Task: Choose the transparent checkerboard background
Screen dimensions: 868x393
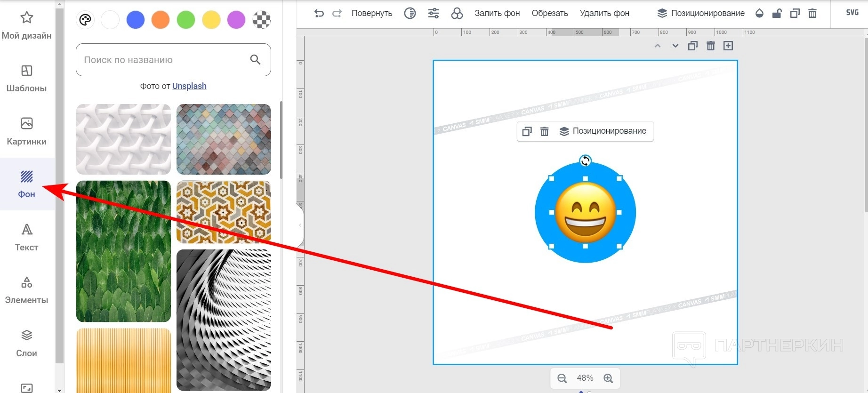Action: pyautogui.click(x=262, y=20)
